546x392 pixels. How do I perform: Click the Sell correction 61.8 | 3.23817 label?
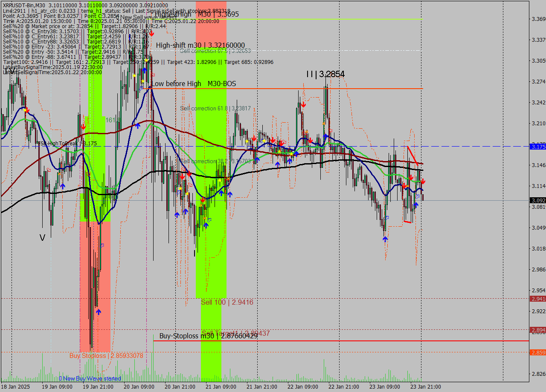tap(215, 109)
